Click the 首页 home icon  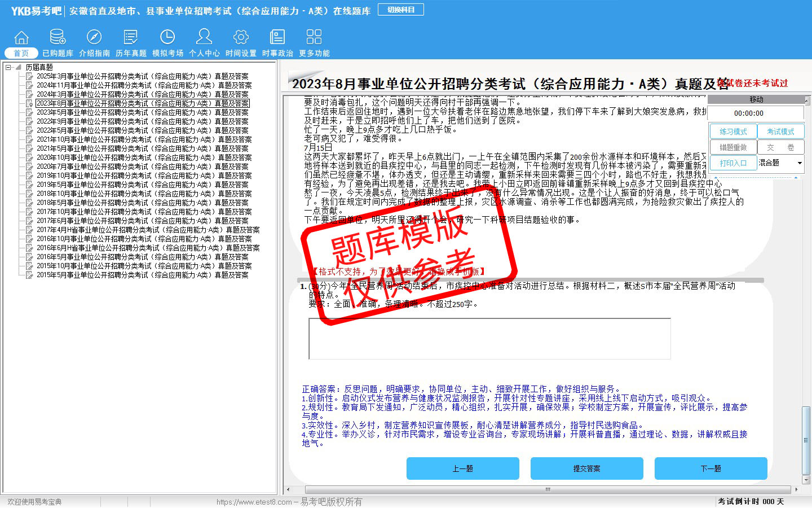[21, 38]
